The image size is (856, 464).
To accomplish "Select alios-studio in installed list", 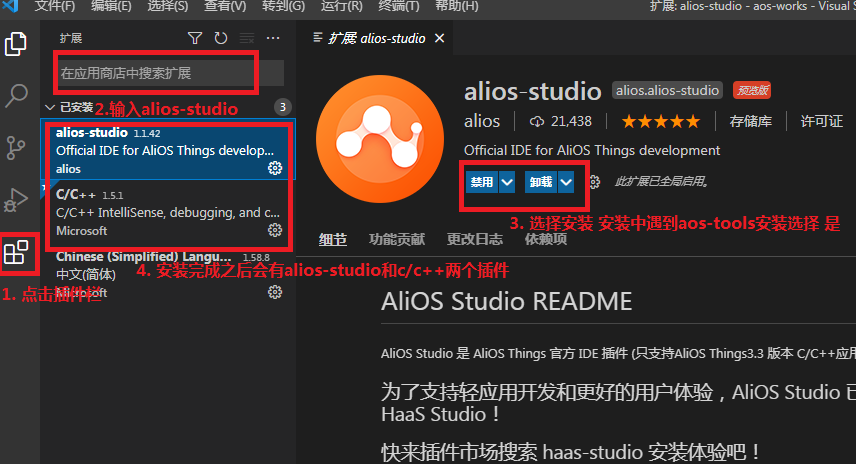I will 168,150.
